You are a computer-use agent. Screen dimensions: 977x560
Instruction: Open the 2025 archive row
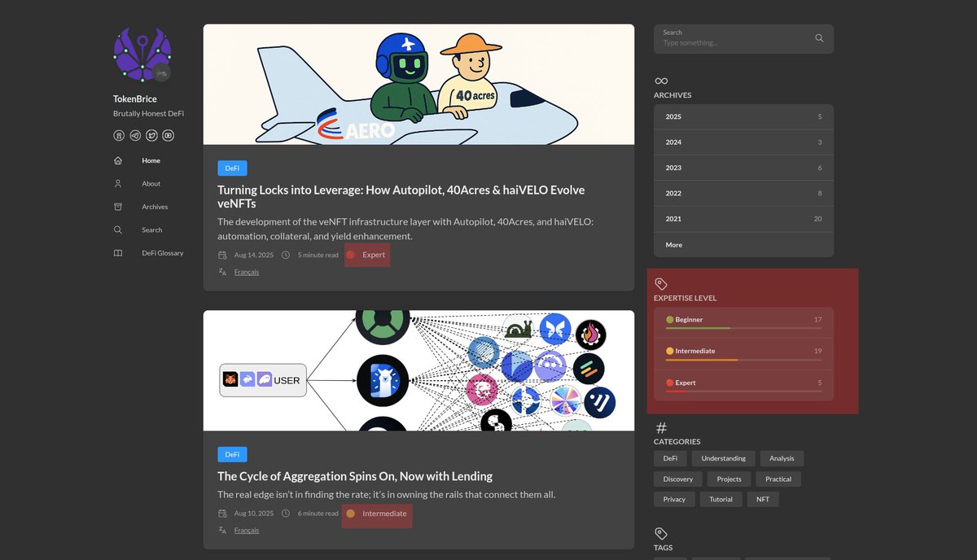tap(743, 117)
